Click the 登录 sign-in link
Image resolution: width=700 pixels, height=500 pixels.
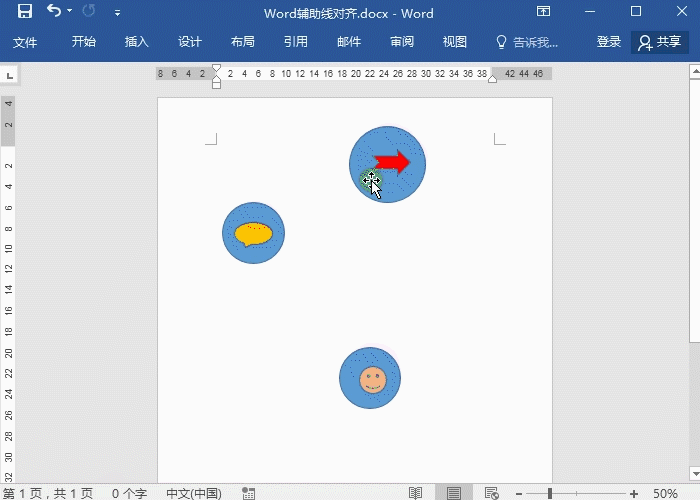pyautogui.click(x=609, y=42)
